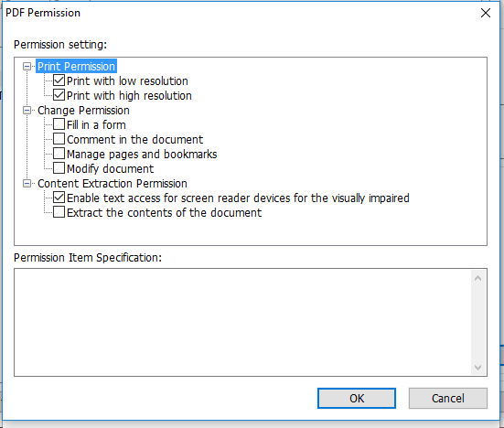The image size is (504, 428).
Task: Toggle screen reader text access checkbox
Action: click(x=59, y=198)
